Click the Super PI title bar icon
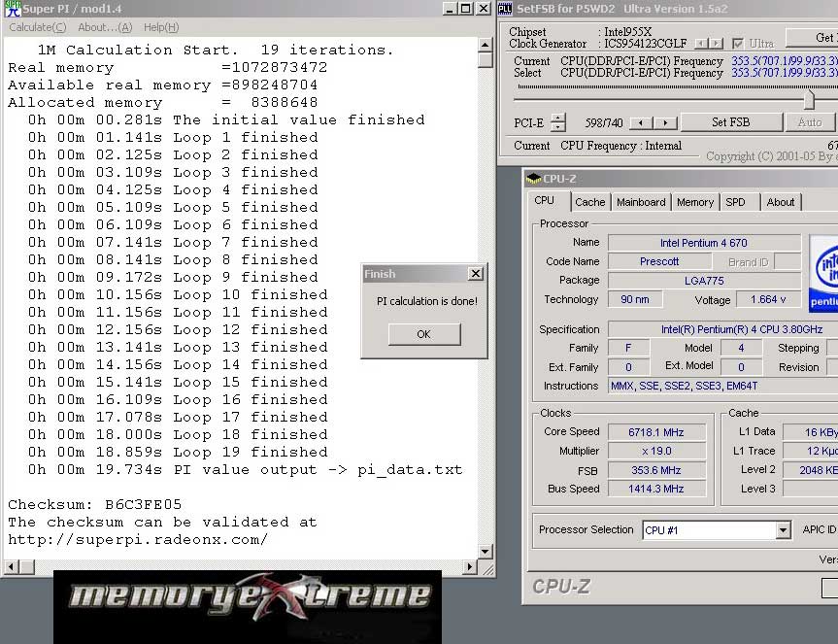 [x=13, y=9]
